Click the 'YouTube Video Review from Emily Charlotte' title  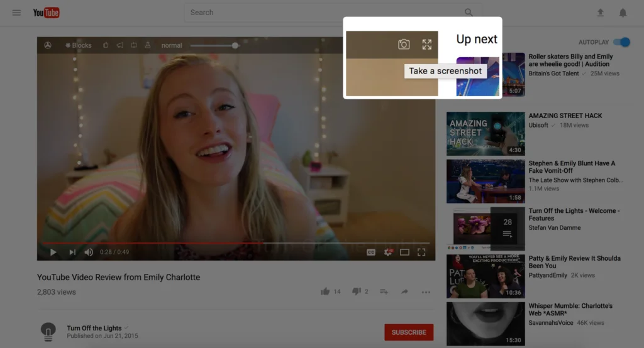(119, 278)
